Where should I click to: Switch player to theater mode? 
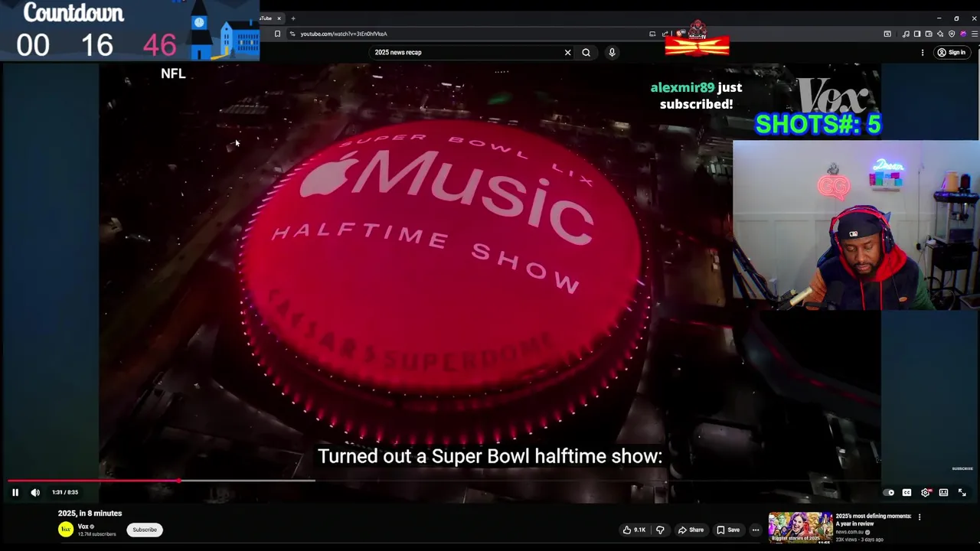[x=944, y=493]
